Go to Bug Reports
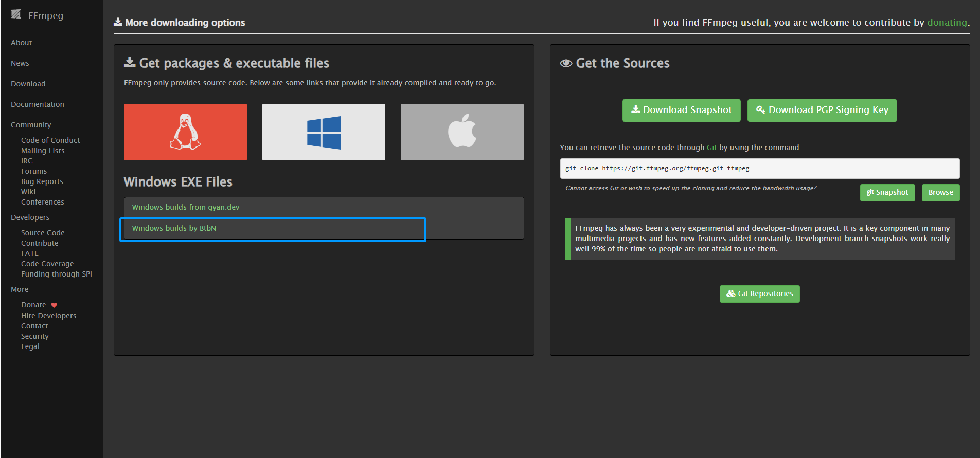 [x=42, y=181]
